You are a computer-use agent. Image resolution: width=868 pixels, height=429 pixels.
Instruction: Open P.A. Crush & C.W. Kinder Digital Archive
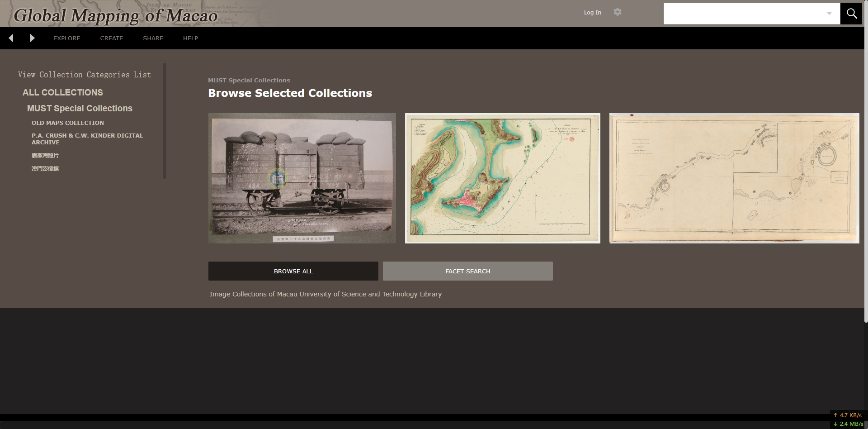87,139
